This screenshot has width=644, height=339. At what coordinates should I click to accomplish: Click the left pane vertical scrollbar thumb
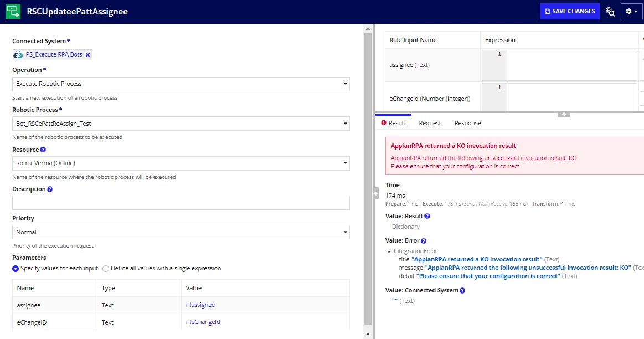pos(368,179)
